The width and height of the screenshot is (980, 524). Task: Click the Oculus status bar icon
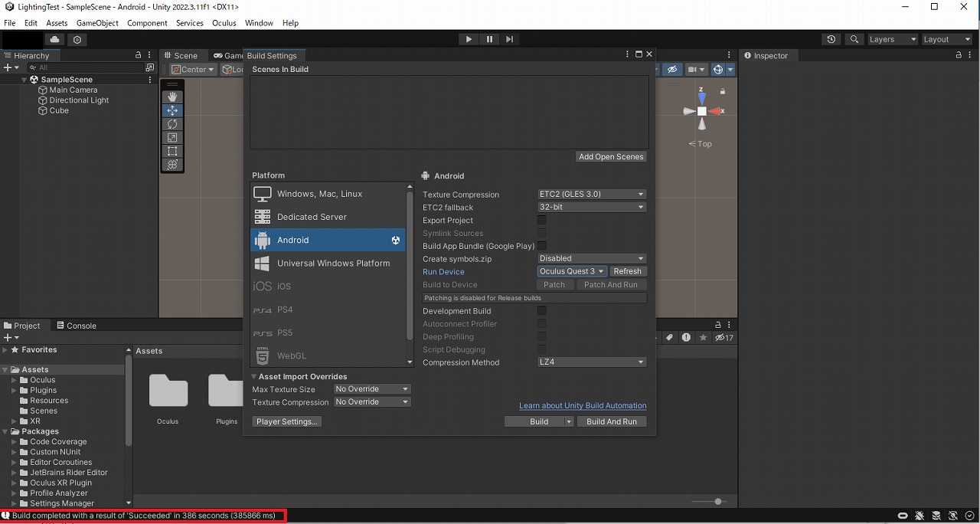tap(903, 516)
